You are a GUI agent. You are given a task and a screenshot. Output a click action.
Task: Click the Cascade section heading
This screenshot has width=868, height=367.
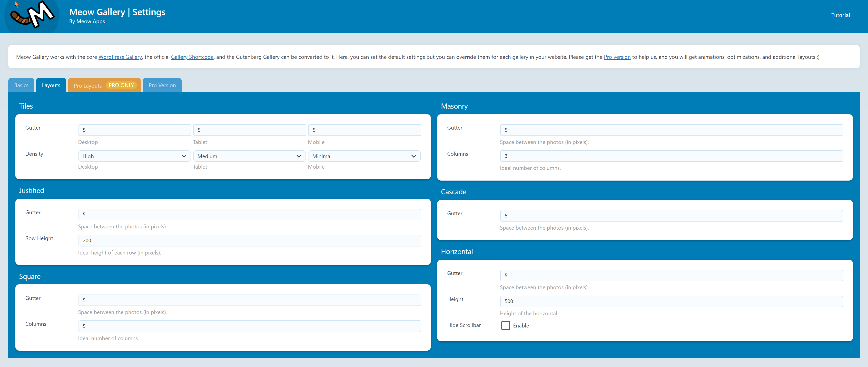point(454,192)
